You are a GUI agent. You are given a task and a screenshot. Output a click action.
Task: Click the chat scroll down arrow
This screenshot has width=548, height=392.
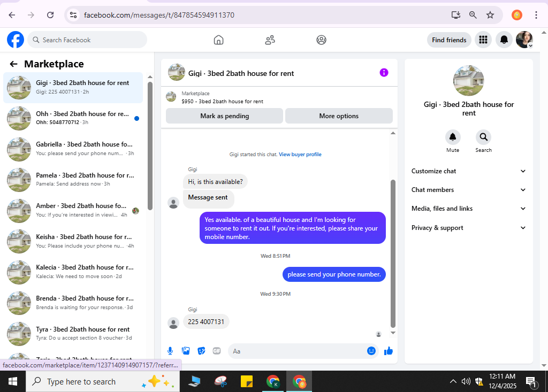coord(393,333)
